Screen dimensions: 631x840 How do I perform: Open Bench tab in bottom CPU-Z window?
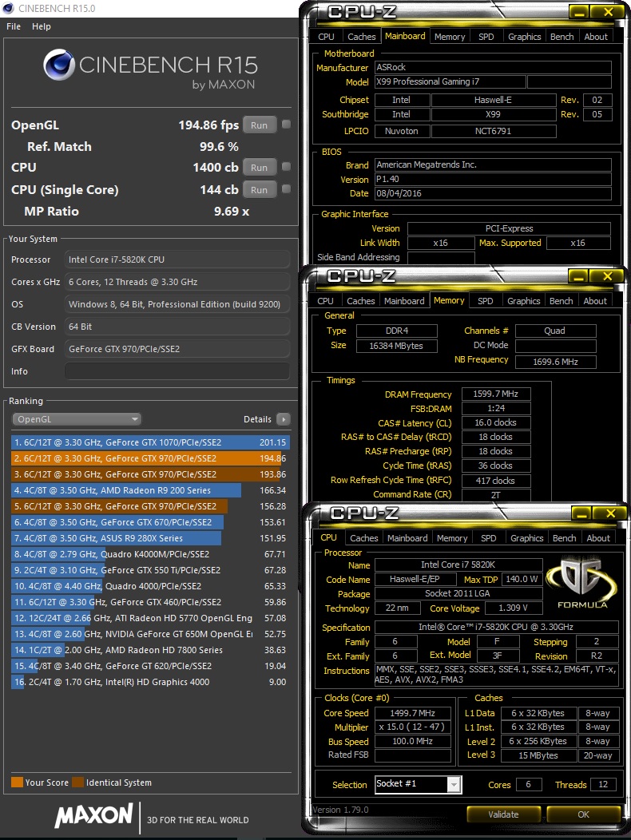pyautogui.click(x=565, y=538)
